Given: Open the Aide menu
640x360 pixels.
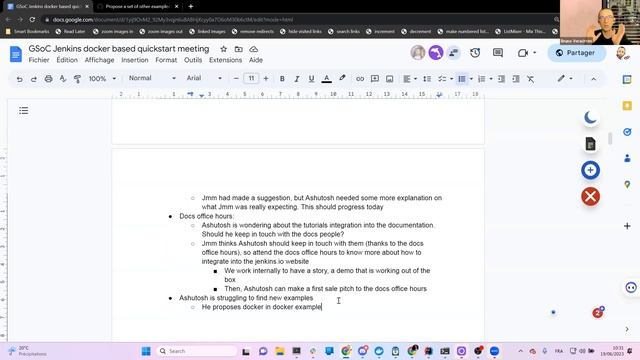Looking at the screenshot, I should 256,60.
